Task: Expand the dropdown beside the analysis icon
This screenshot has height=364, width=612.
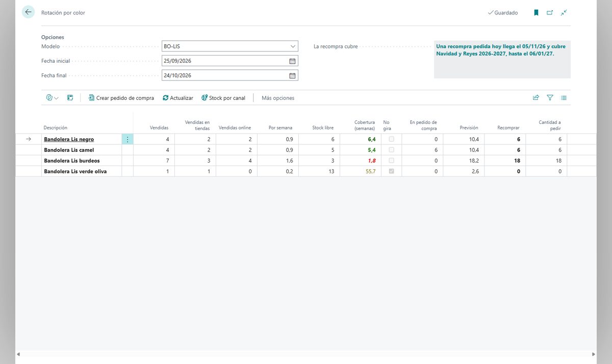Action: pos(56,98)
